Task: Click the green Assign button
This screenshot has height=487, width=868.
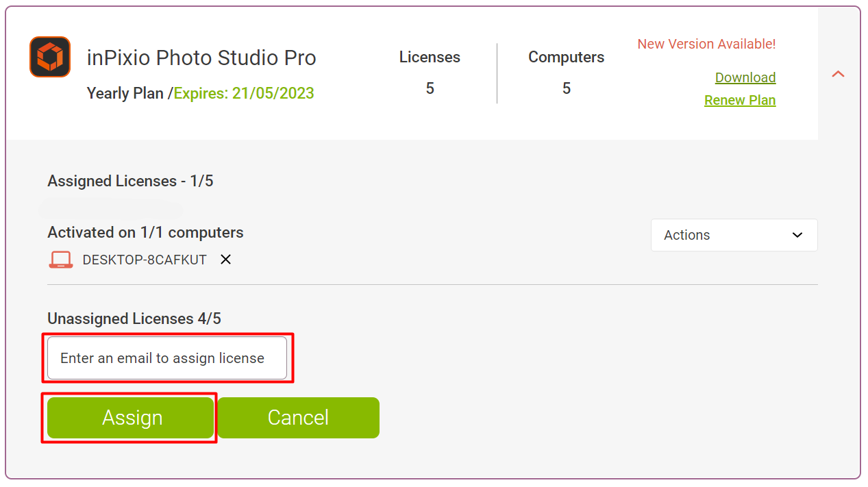Action: 130,417
